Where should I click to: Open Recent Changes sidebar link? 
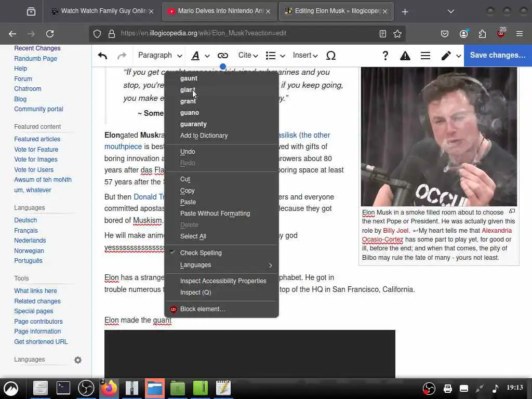[x=37, y=48]
